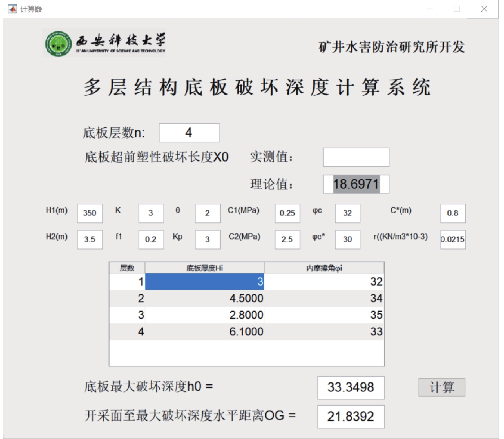The image size is (504, 439).
Task: Click the 底板层数n input field
Action: pyautogui.click(x=189, y=133)
